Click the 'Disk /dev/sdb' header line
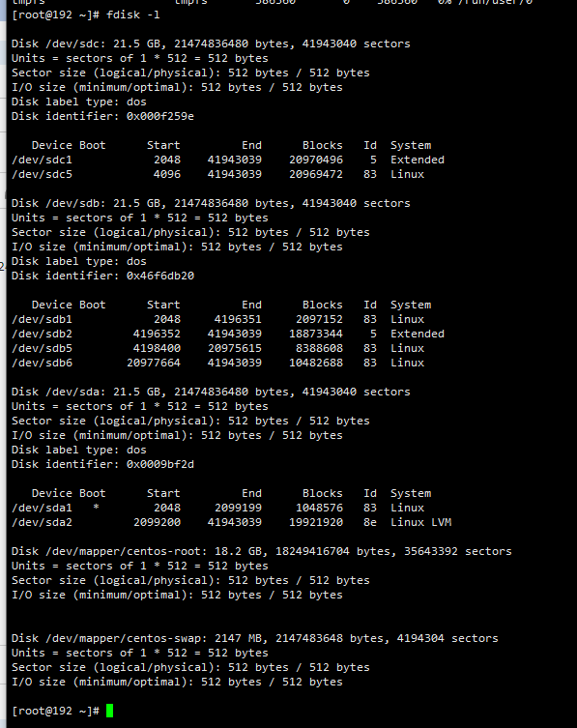 [211, 203]
